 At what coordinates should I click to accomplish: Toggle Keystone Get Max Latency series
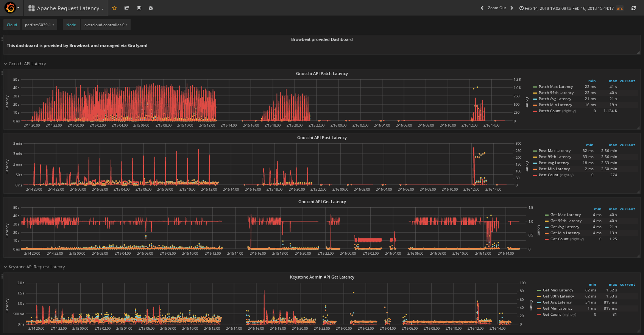pyautogui.click(x=558, y=290)
